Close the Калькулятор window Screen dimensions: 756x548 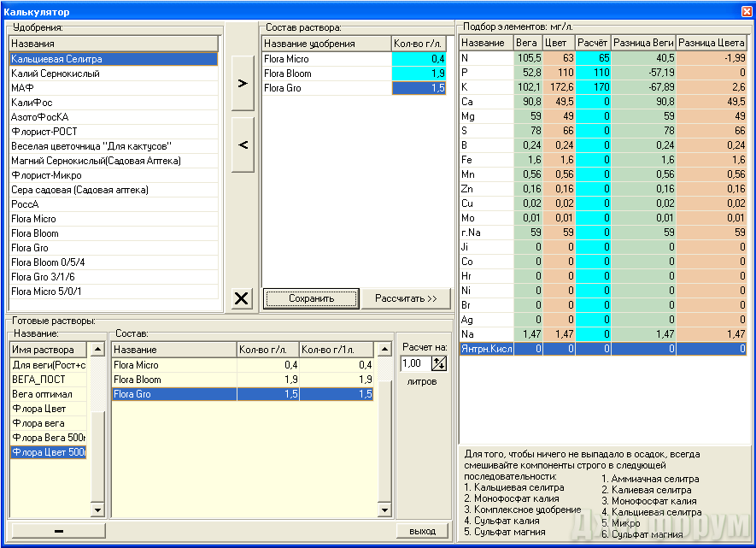click(x=746, y=11)
